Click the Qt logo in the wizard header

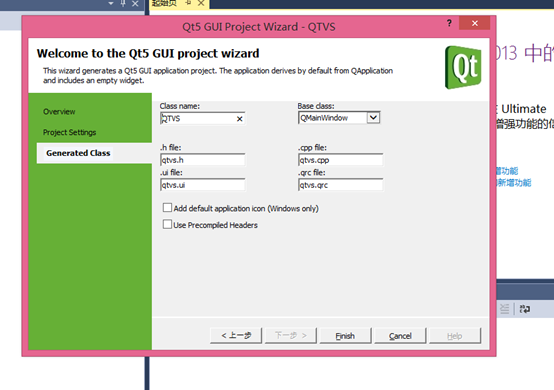click(463, 67)
